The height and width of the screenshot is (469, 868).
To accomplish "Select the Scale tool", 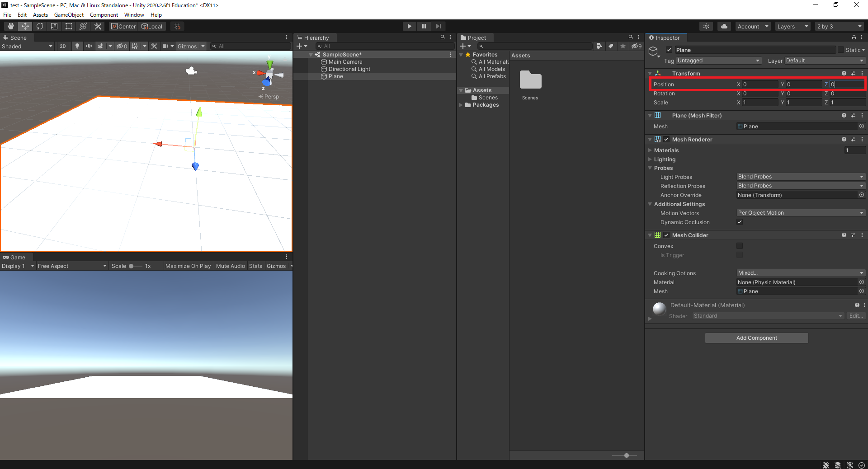I will pyautogui.click(x=54, y=26).
